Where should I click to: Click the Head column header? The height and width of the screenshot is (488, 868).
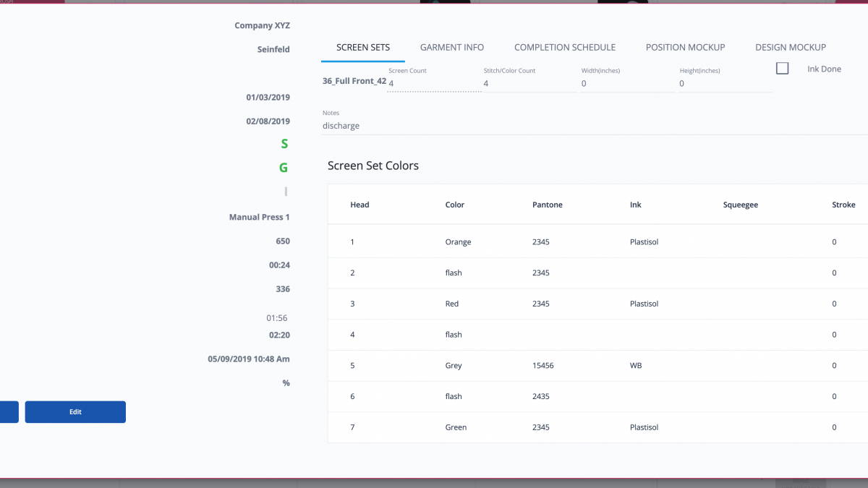[359, 205]
